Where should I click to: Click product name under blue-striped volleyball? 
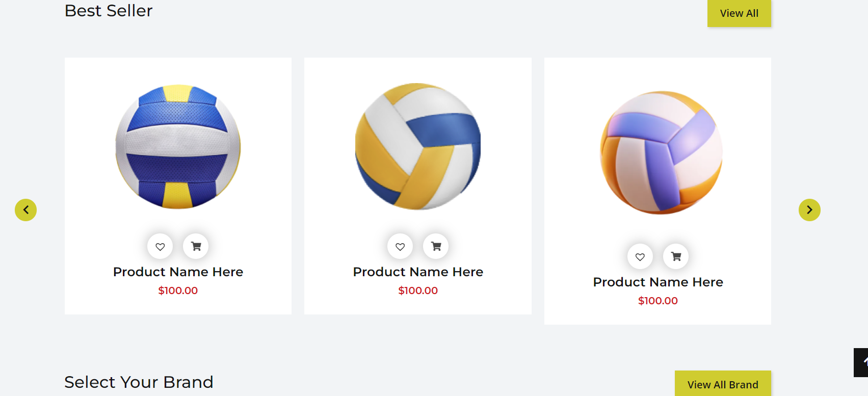pyautogui.click(x=178, y=272)
